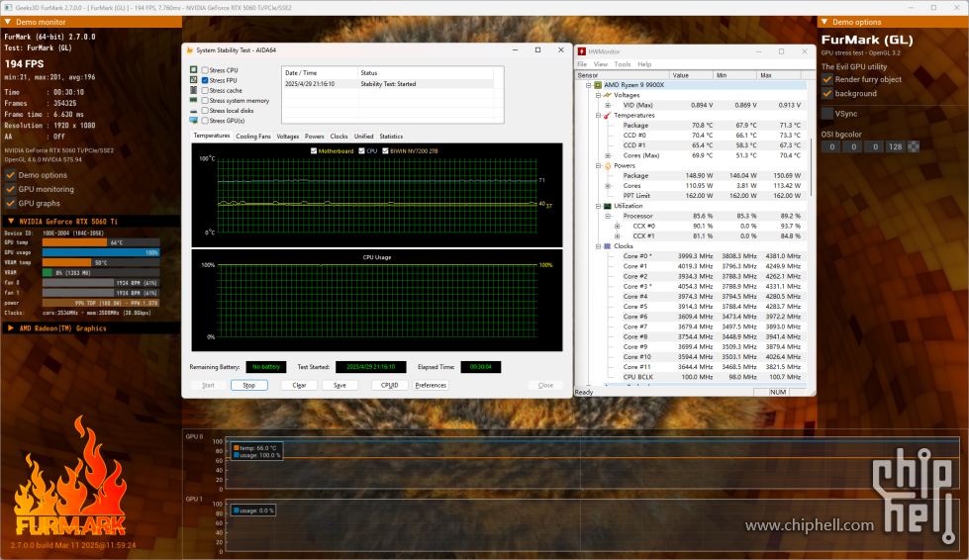Image resolution: width=969 pixels, height=560 pixels.
Task: Switch to the Powers tab
Action: 314,137
